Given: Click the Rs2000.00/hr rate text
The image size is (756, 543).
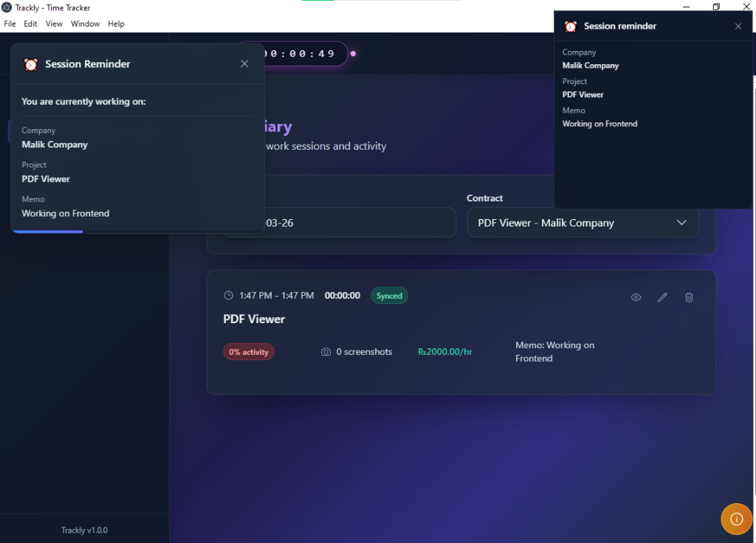Looking at the screenshot, I should point(445,352).
